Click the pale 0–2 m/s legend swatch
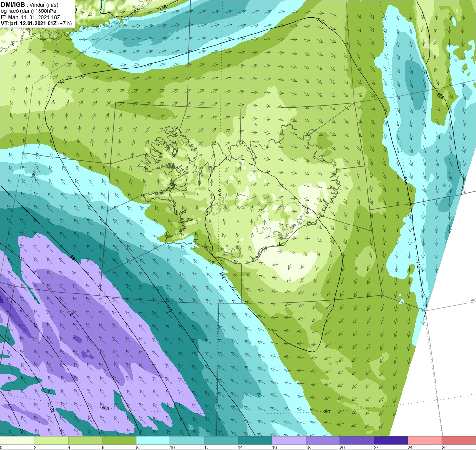Image resolution: width=476 pixels, height=450 pixels. pos(17,440)
